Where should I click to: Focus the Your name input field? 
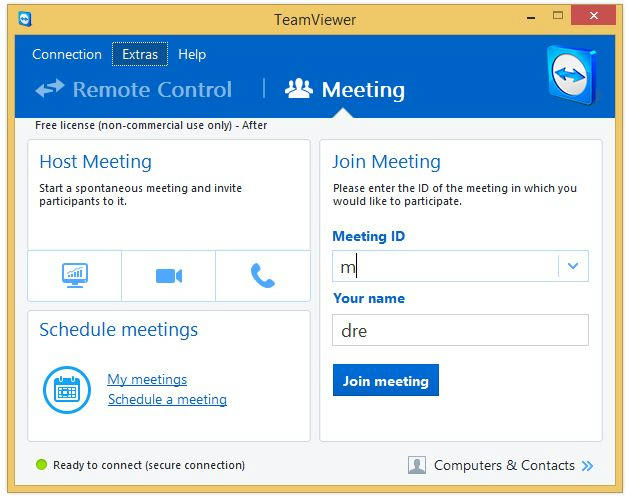pyautogui.click(x=460, y=330)
